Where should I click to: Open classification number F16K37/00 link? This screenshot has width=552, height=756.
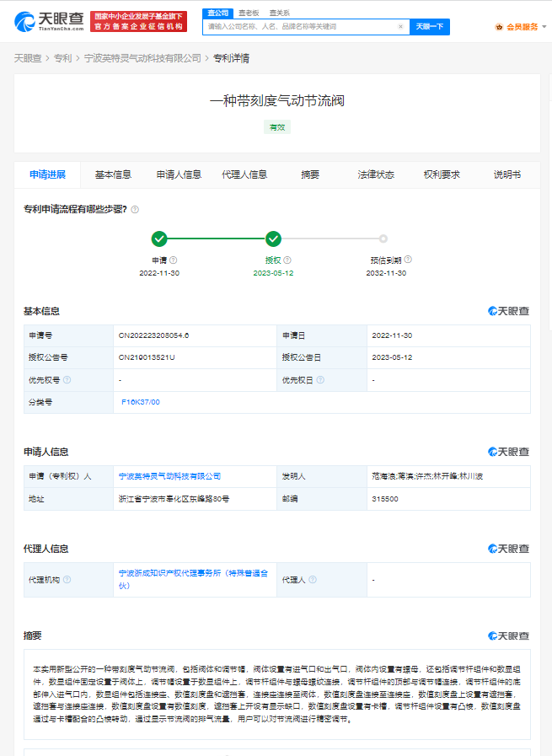coord(141,402)
